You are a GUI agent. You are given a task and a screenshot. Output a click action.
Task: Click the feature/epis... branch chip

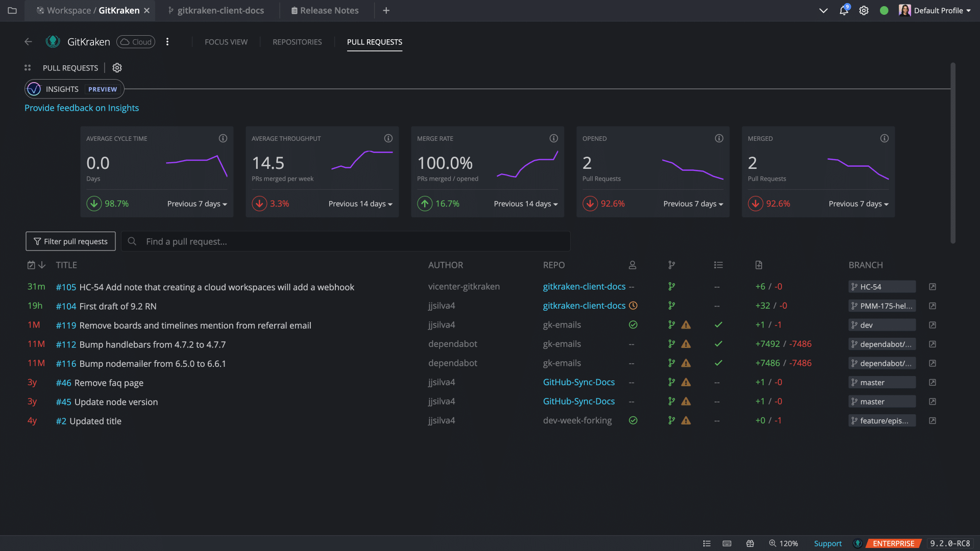(881, 421)
